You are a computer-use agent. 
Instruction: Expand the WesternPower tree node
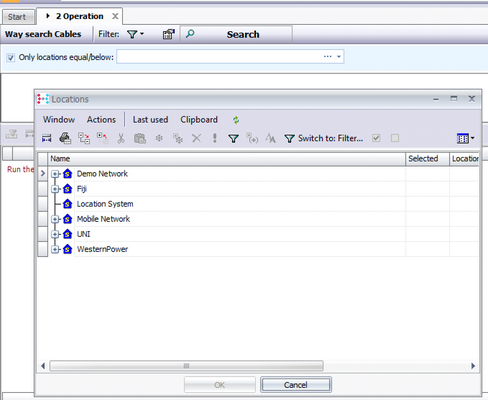click(x=55, y=249)
